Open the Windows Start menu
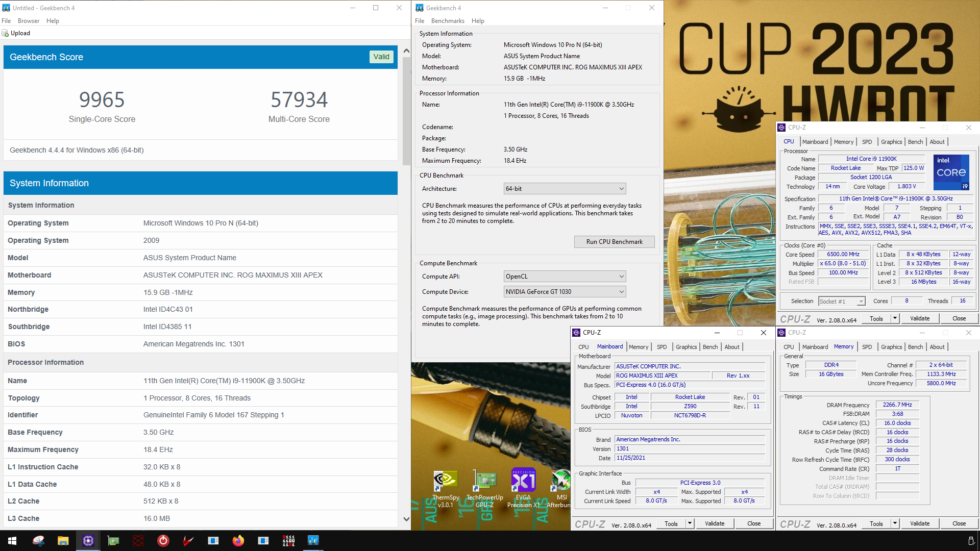Viewport: 980px width, 551px height. (12, 540)
